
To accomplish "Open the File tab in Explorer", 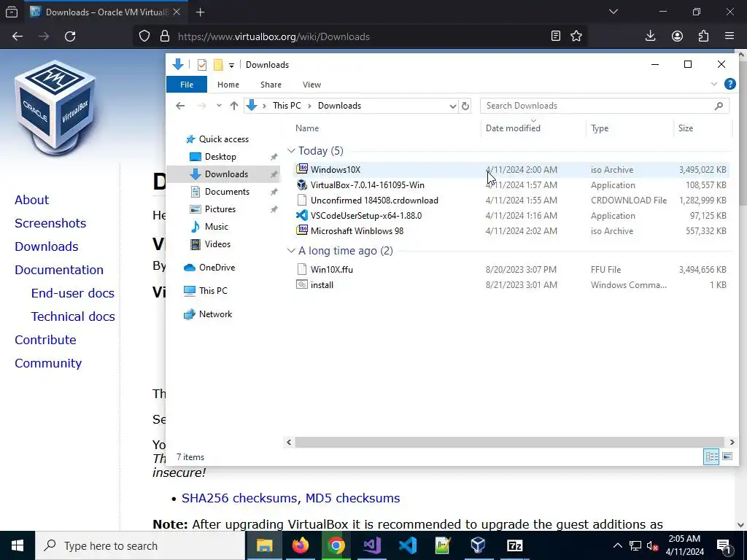I will coord(187,85).
